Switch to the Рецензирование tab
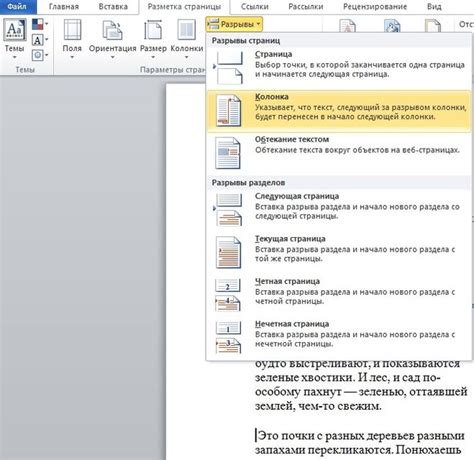 375,6
